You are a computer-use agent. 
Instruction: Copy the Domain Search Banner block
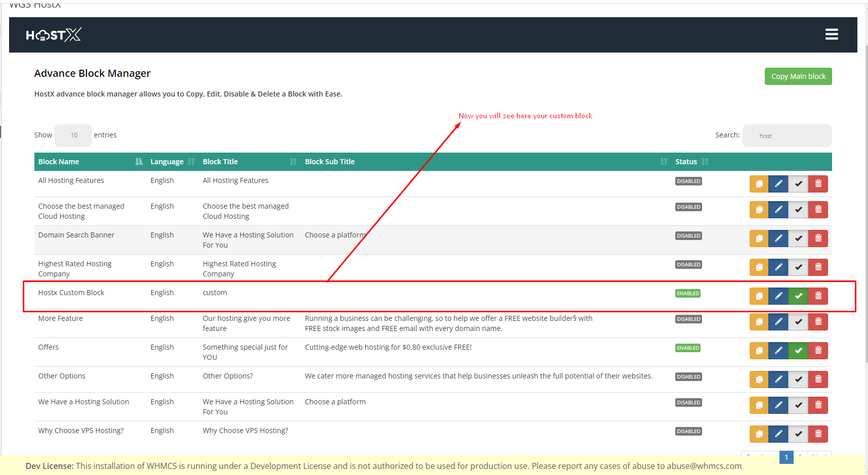[x=759, y=239]
